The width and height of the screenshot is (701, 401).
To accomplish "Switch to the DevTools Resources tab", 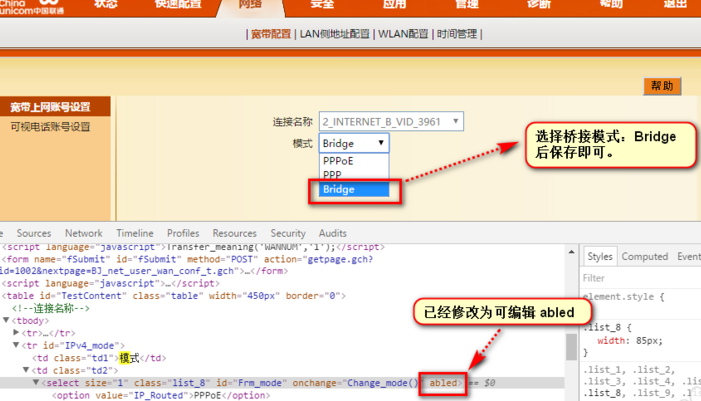I will (234, 233).
